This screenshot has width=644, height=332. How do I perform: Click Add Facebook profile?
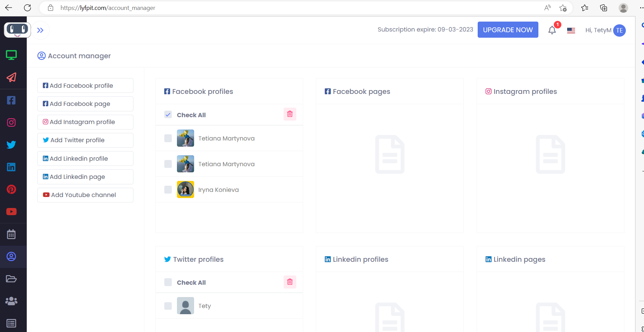[x=85, y=86]
